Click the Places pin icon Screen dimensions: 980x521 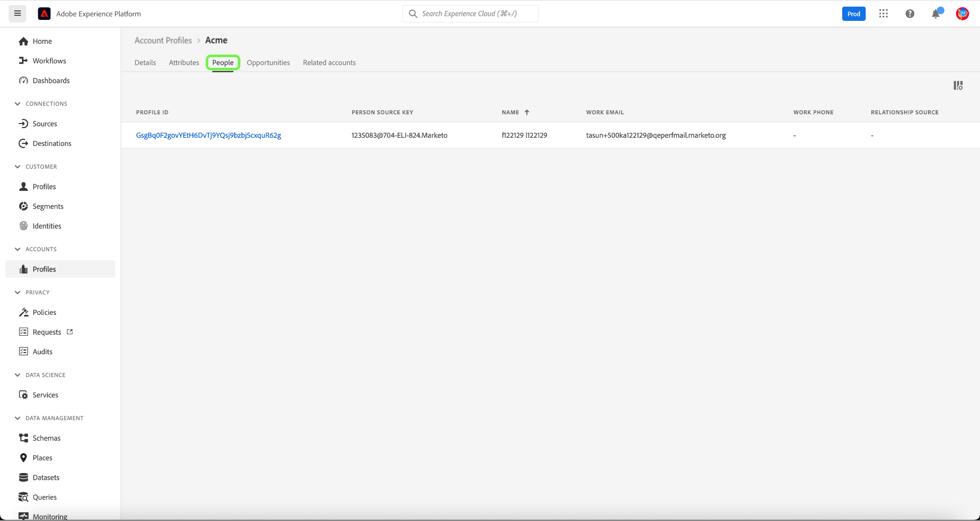(x=23, y=458)
